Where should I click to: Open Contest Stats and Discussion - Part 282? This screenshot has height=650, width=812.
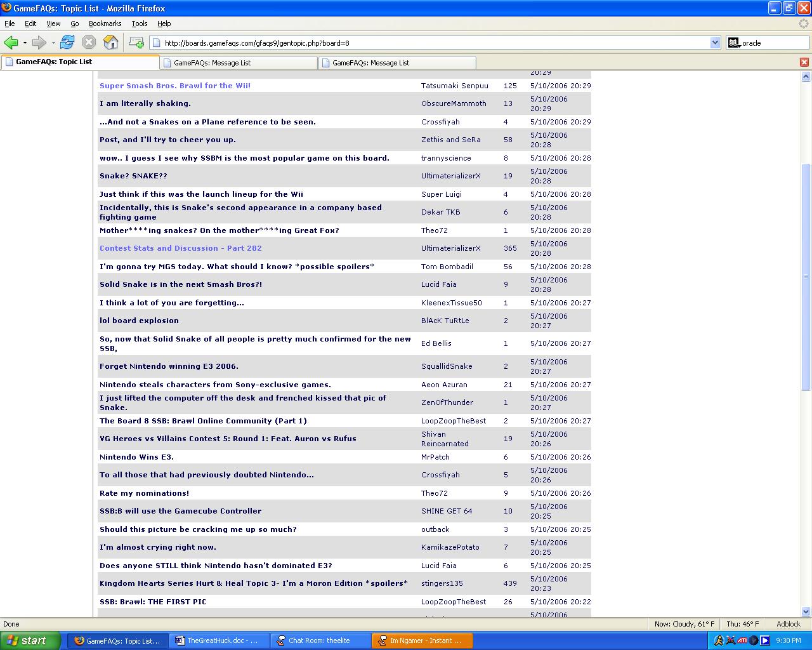point(181,248)
